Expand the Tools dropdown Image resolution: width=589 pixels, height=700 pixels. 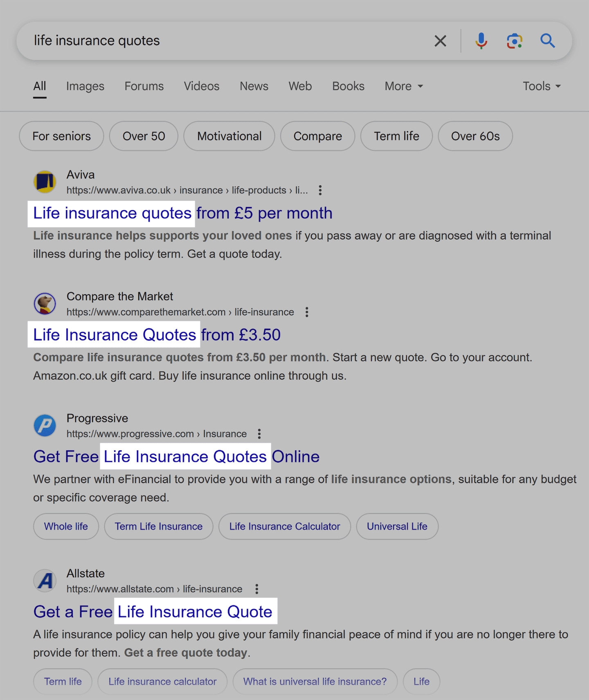click(x=541, y=86)
